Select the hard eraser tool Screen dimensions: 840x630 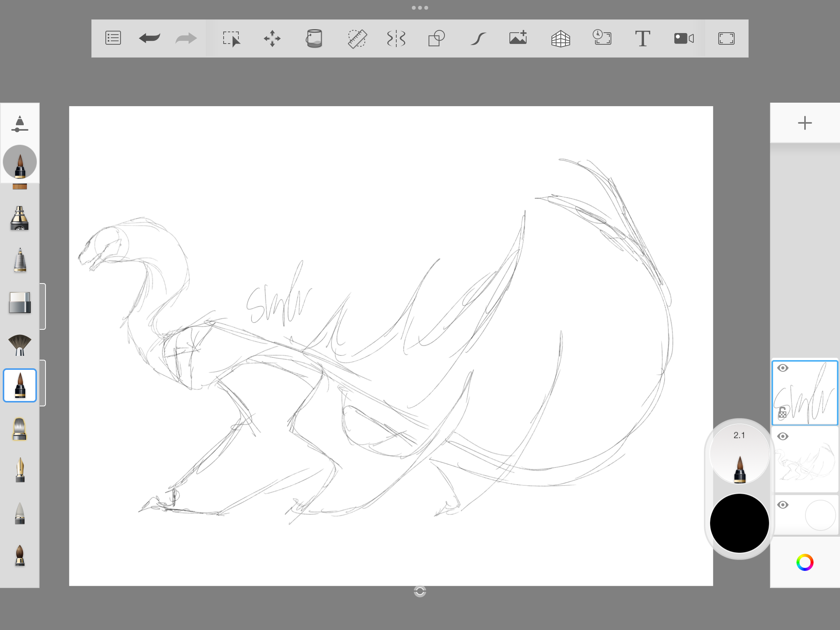20,303
